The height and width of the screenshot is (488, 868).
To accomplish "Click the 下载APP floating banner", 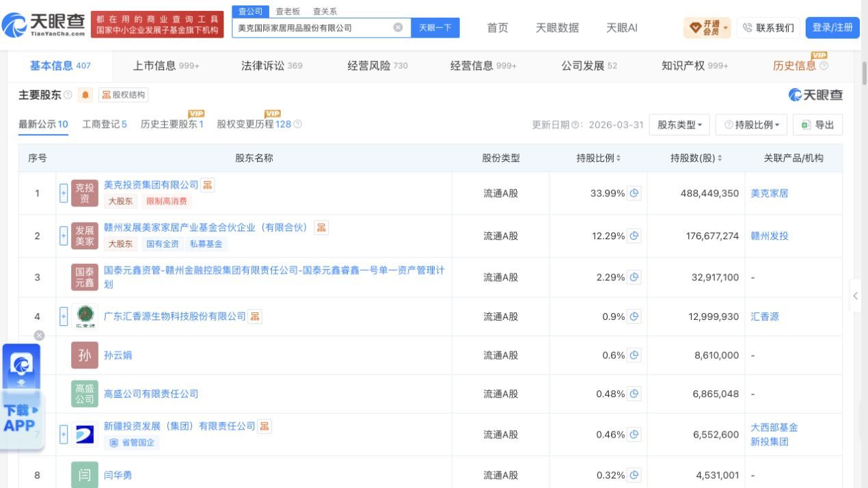I will 22,396.
